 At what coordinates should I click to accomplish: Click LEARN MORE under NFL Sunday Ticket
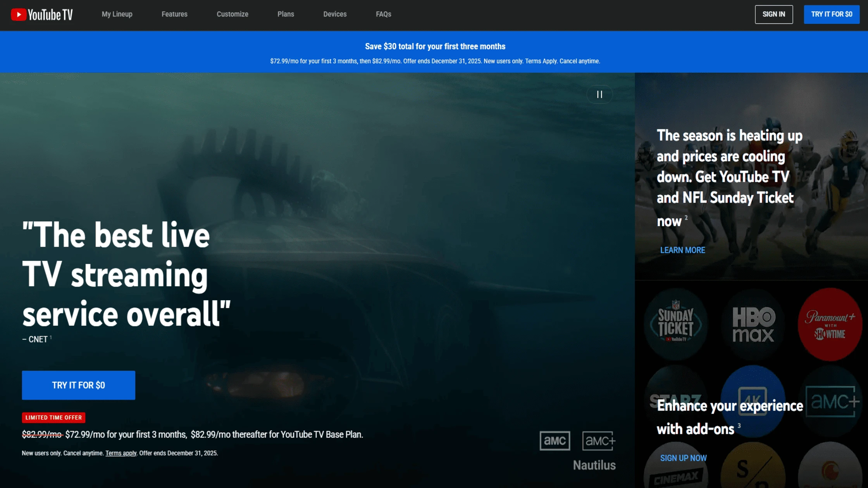click(682, 250)
